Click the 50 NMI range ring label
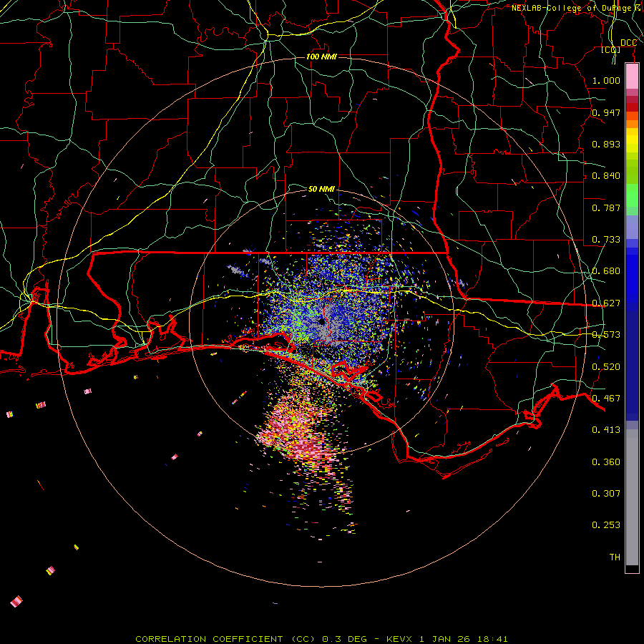Image resolution: width=644 pixels, height=644 pixels. [x=321, y=189]
